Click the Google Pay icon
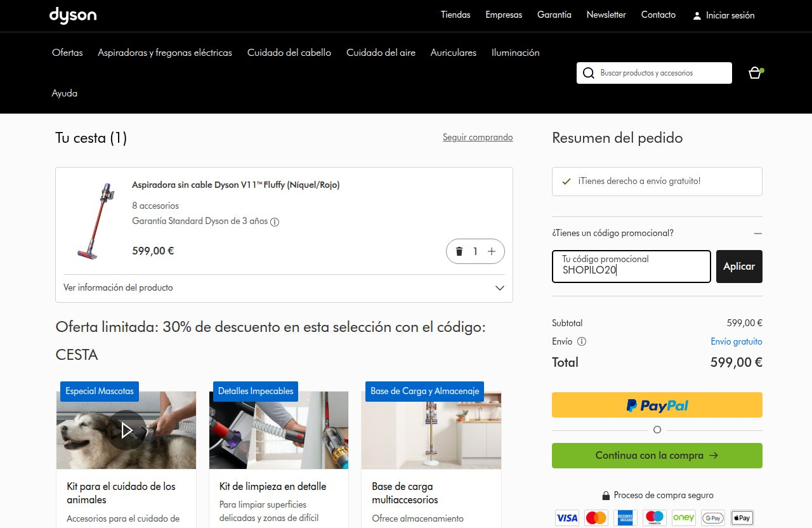 click(x=713, y=518)
